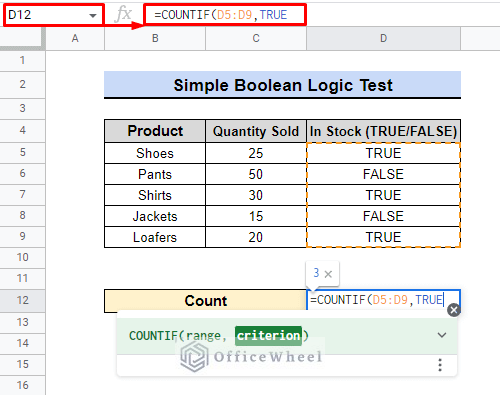Select row 1 header
This screenshot has height=395, width=500.
pos(22,61)
